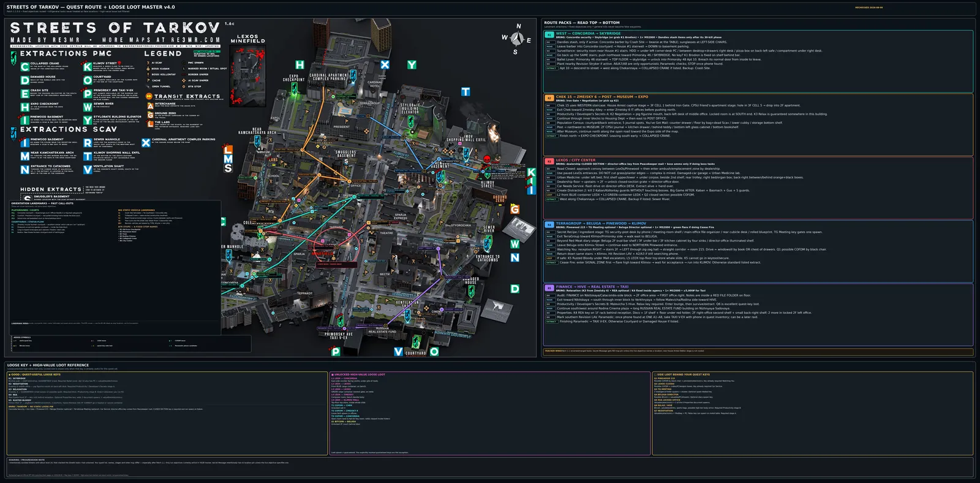Select the green H Expo Checkpoint legend tile
This screenshot has width=980, height=483.
(x=24, y=107)
